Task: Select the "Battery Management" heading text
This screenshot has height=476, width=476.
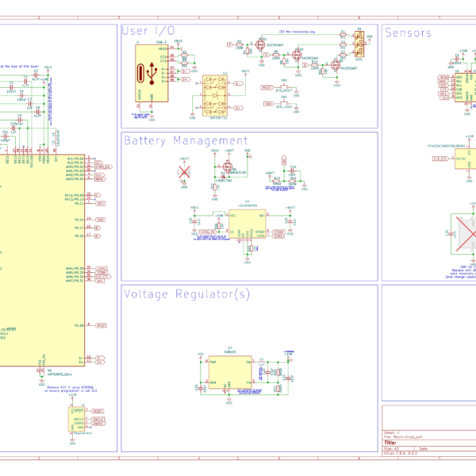Action: [185, 140]
